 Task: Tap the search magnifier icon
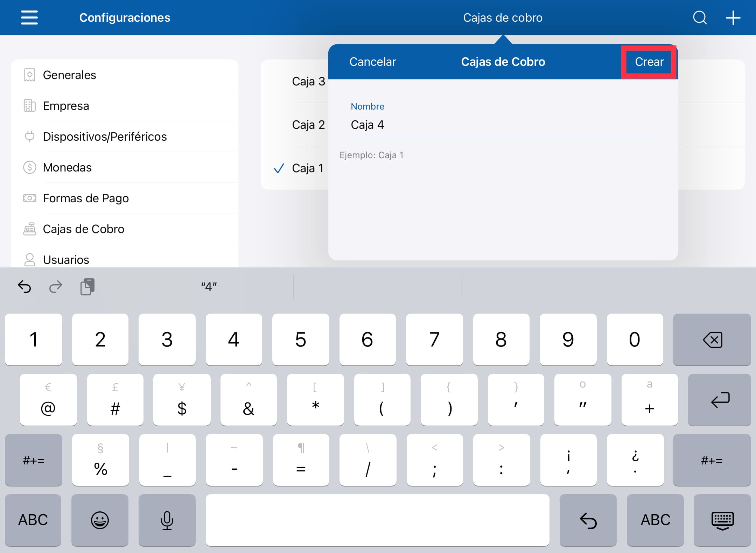(x=700, y=17)
